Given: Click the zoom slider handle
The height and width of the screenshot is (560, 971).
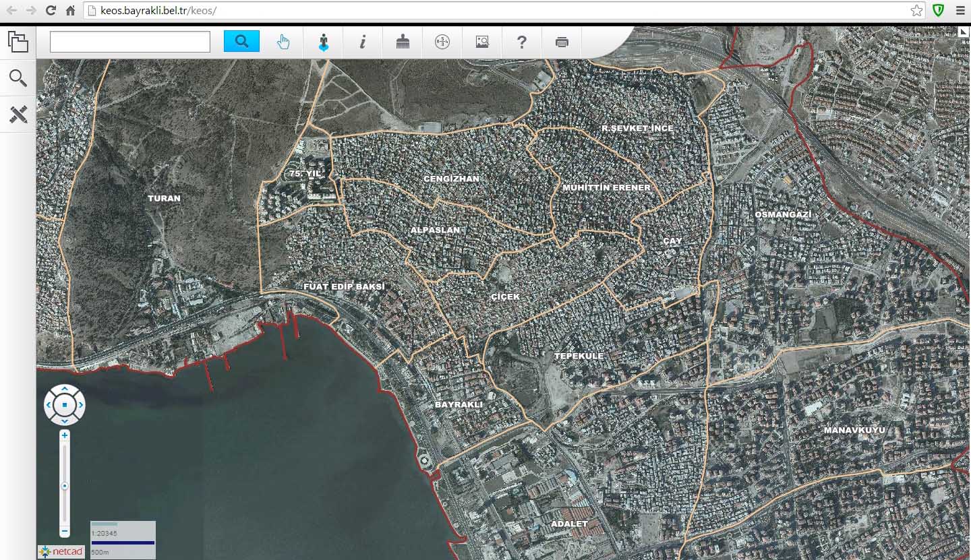Looking at the screenshot, I should click(x=65, y=486).
